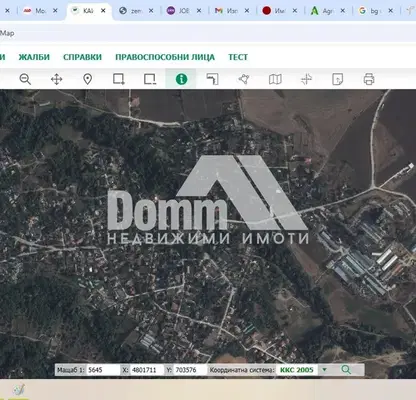
Task: Close the КАИ browser tab
Action: [x=103, y=11]
